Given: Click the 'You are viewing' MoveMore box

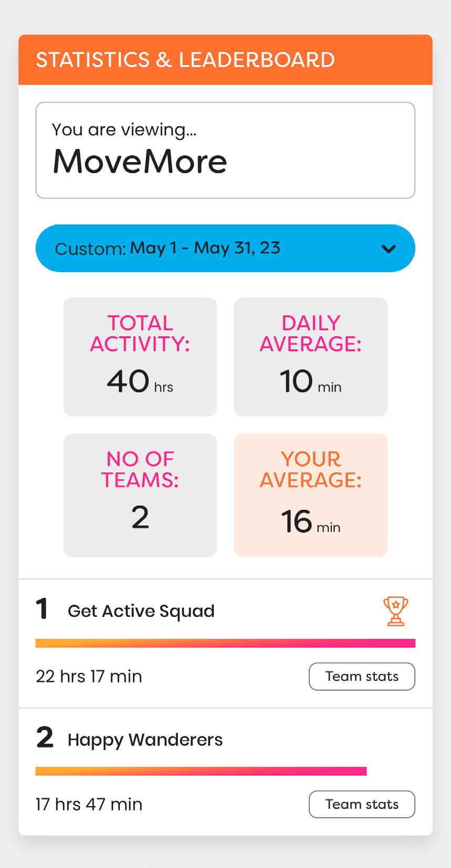Looking at the screenshot, I should (x=225, y=150).
